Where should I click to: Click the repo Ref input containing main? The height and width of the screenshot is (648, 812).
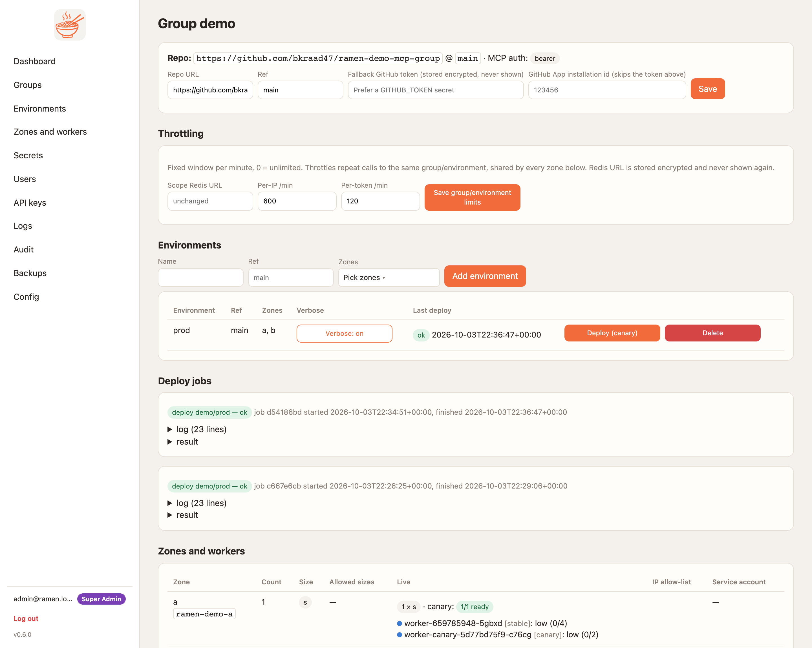click(300, 90)
